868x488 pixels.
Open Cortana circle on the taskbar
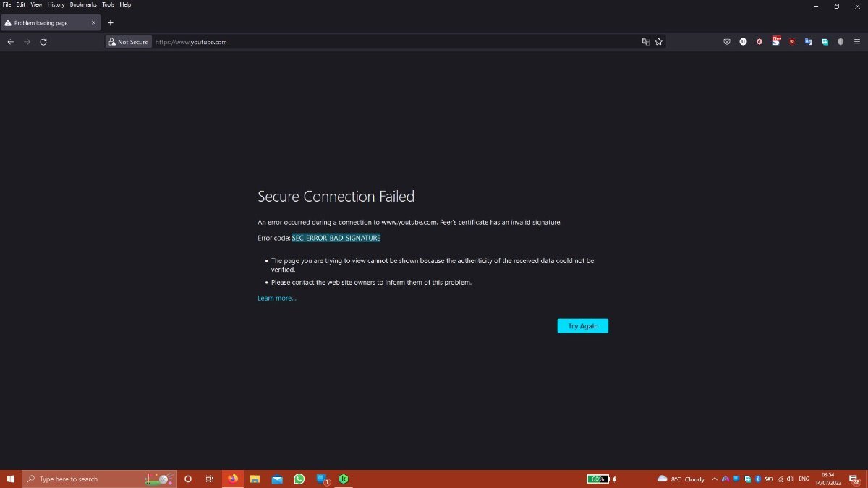188,479
